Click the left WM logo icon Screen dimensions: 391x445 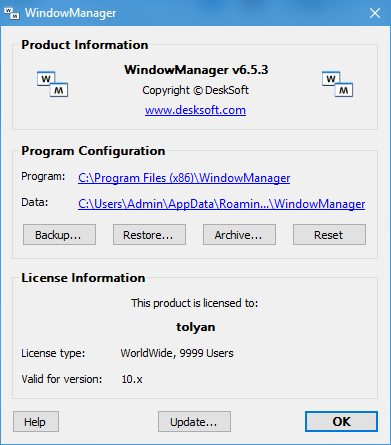pyautogui.click(x=52, y=84)
